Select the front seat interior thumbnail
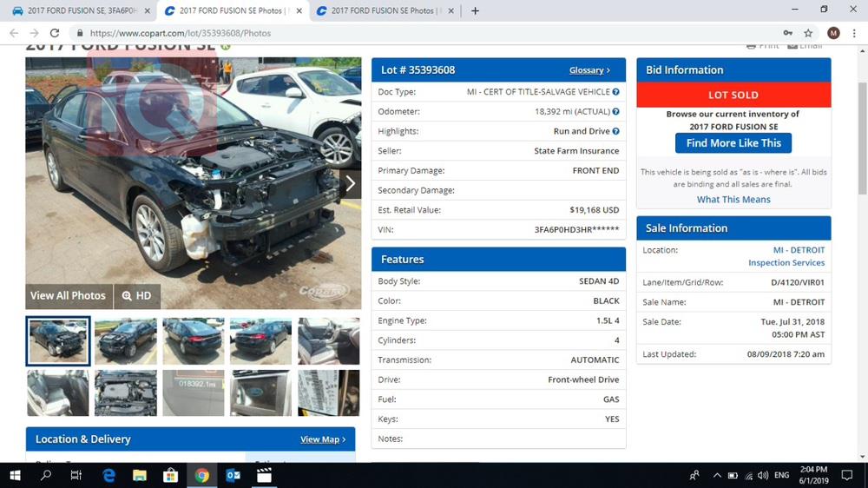 pyautogui.click(x=329, y=340)
